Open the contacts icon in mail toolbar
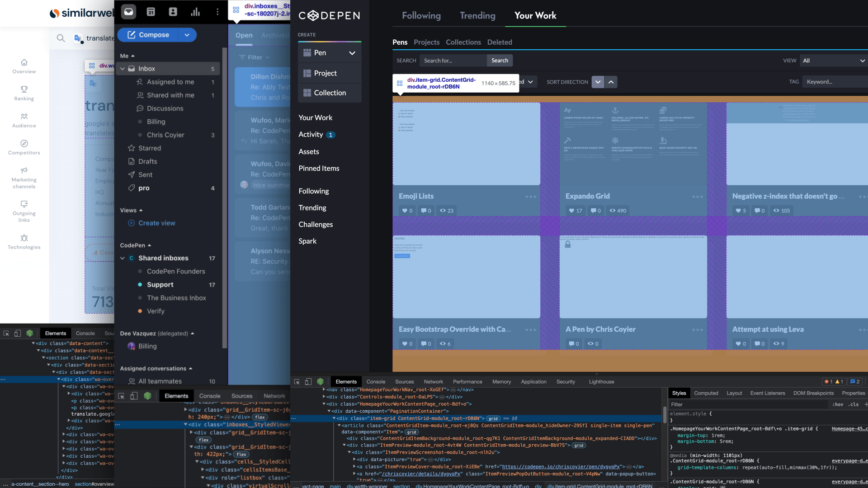Image resolution: width=868 pixels, height=488 pixels. [x=173, y=12]
